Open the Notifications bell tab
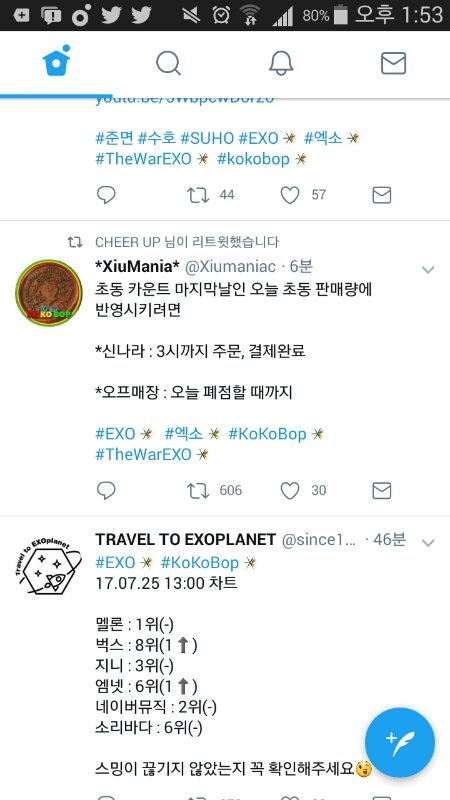450x800 pixels. [281, 64]
